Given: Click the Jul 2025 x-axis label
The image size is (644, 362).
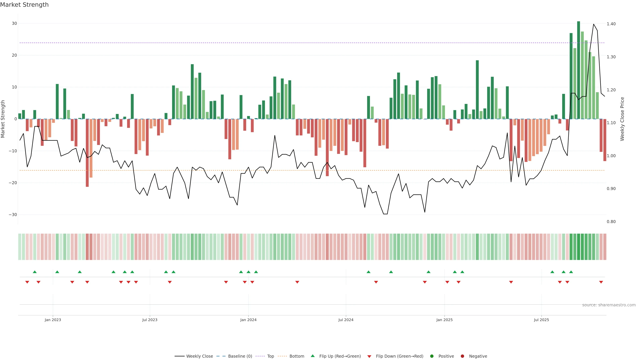Looking at the screenshot, I should click(x=541, y=320).
